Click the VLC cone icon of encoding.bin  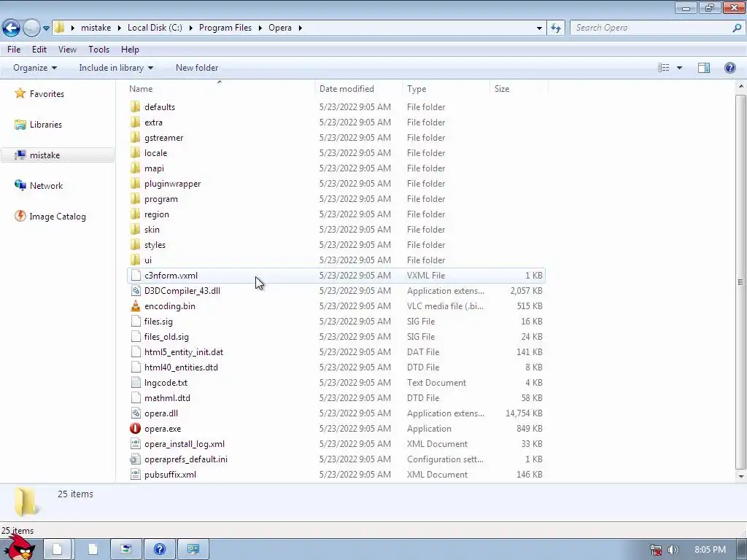click(135, 306)
